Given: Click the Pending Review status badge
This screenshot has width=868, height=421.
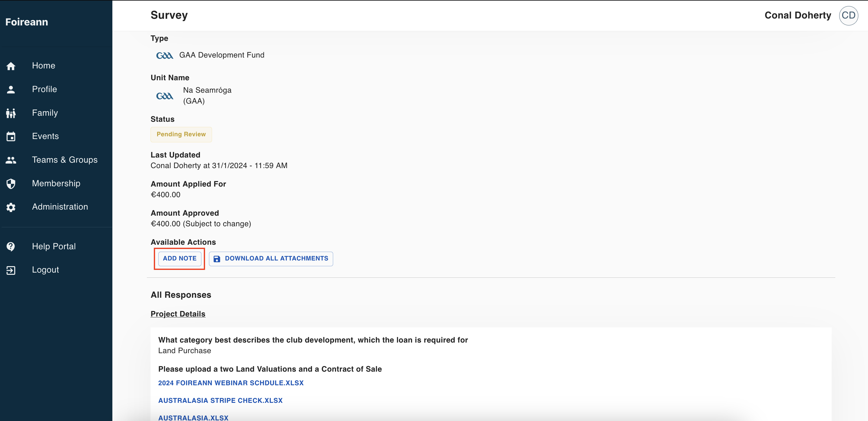Looking at the screenshot, I should [x=181, y=134].
